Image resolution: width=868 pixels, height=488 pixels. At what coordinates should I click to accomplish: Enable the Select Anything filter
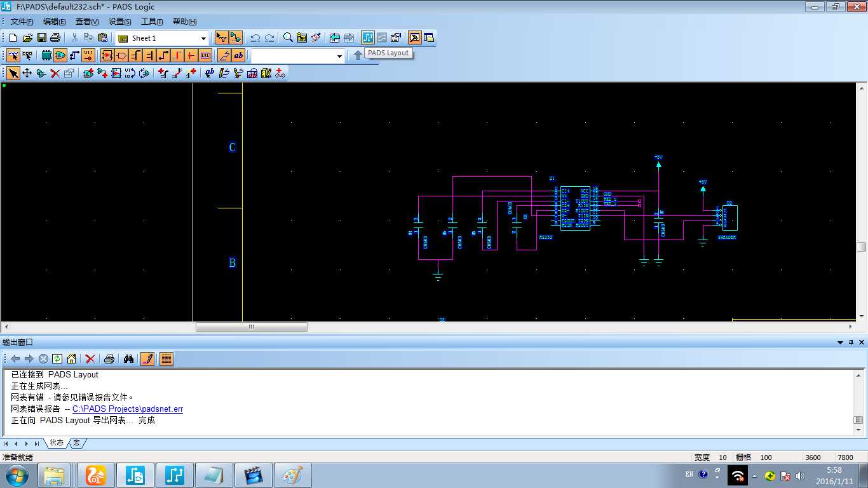point(13,55)
